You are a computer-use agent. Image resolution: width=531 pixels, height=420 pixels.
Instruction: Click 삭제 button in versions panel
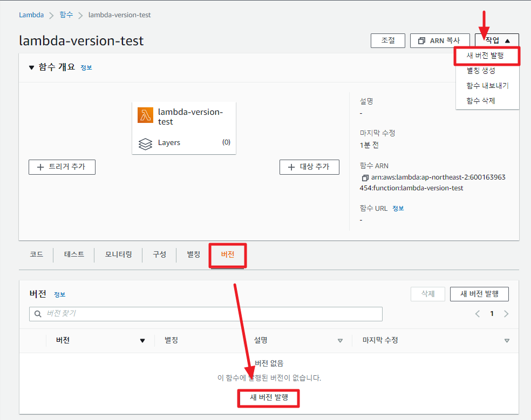coord(428,294)
